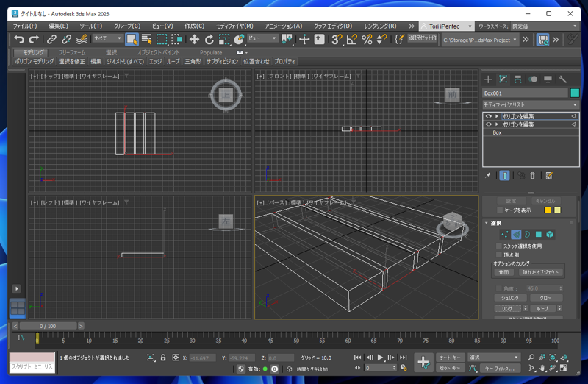The image size is (588, 384).
Task: Switch to the フリーフォーム ribbon tab
Action: pos(72,52)
